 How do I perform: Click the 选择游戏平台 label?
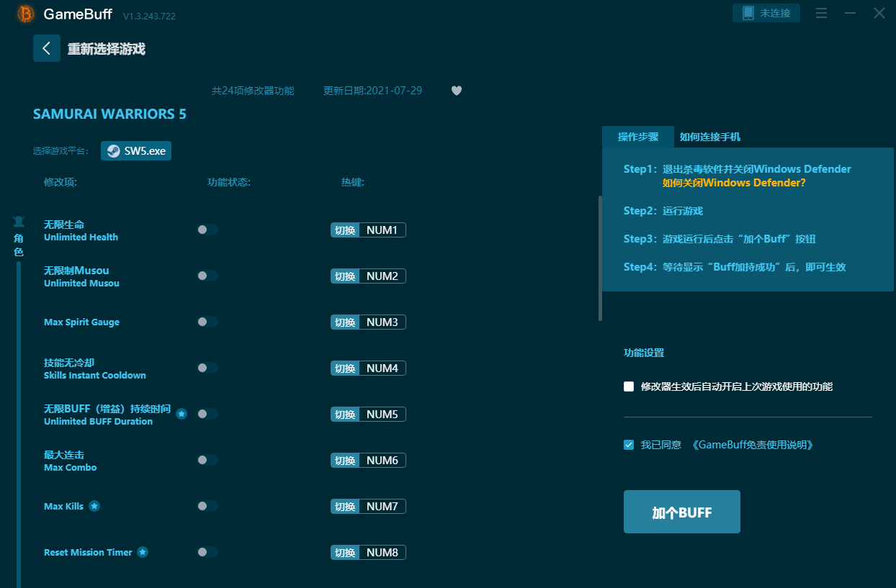[61, 151]
